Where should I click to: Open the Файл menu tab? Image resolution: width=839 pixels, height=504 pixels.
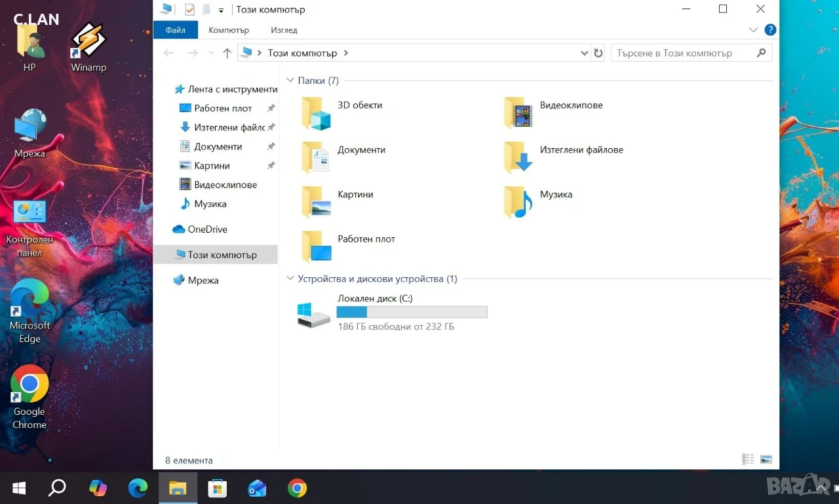tap(175, 30)
